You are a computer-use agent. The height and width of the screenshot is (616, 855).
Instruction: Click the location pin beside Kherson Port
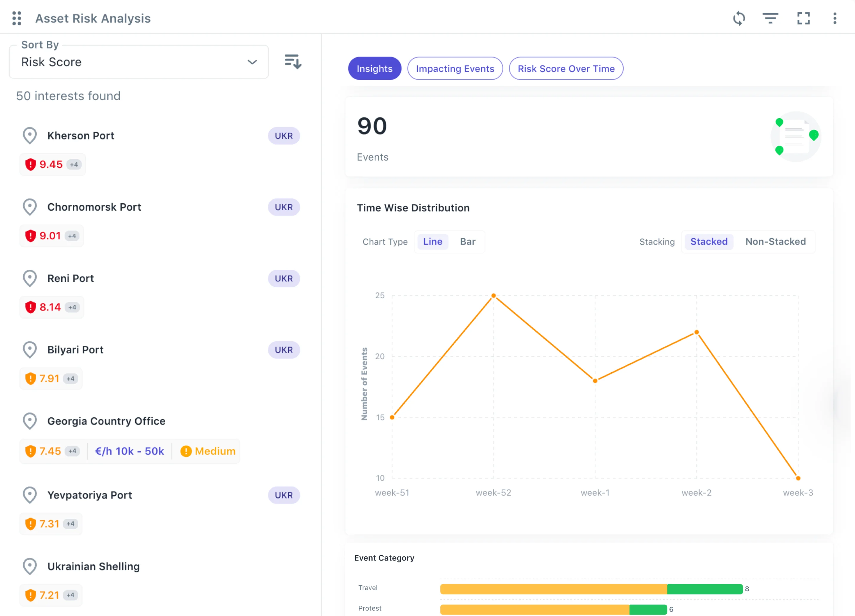30,136
